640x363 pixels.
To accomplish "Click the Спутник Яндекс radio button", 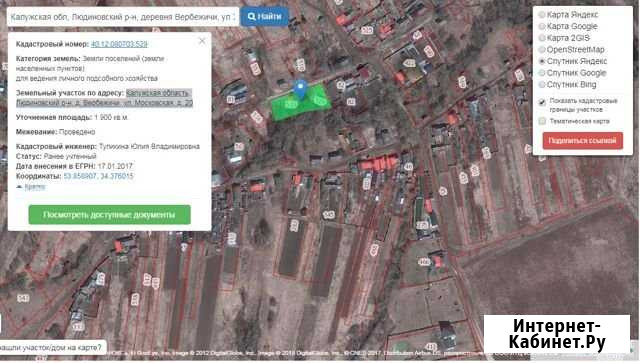I will 542,61.
